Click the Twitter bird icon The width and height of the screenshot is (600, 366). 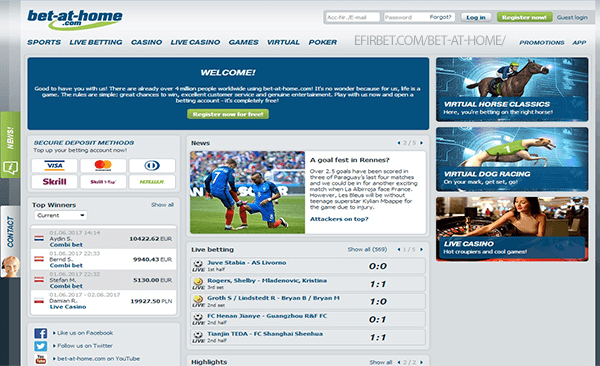click(x=41, y=346)
